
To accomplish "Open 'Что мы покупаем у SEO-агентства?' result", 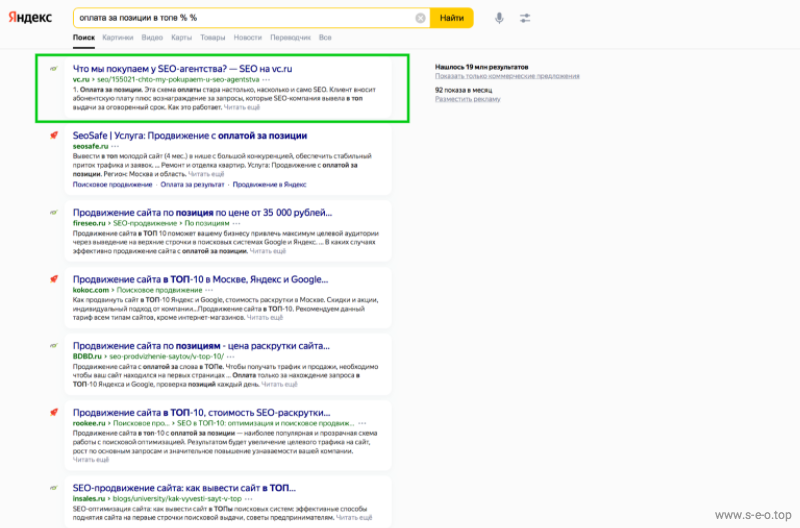I will coord(183,68).
